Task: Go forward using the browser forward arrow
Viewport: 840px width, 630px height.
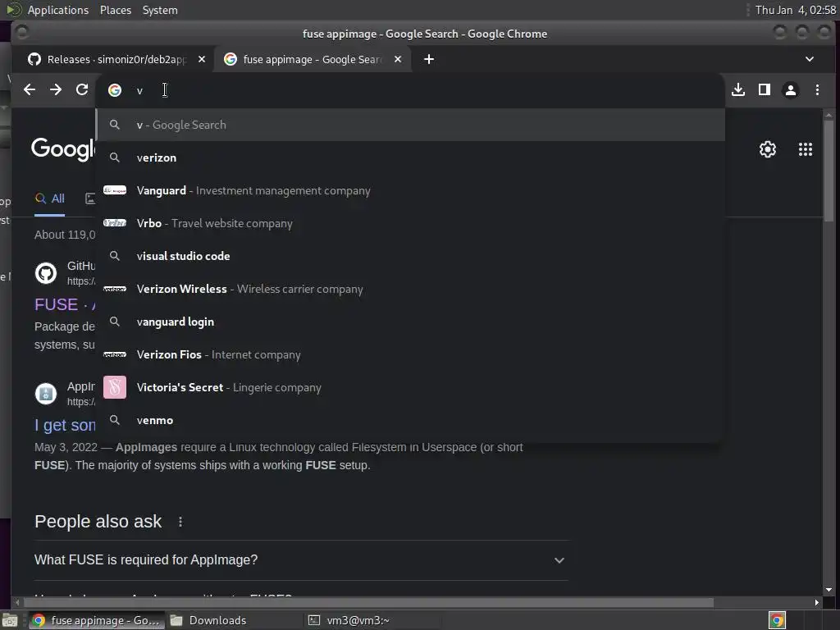Action: [56, 90]
